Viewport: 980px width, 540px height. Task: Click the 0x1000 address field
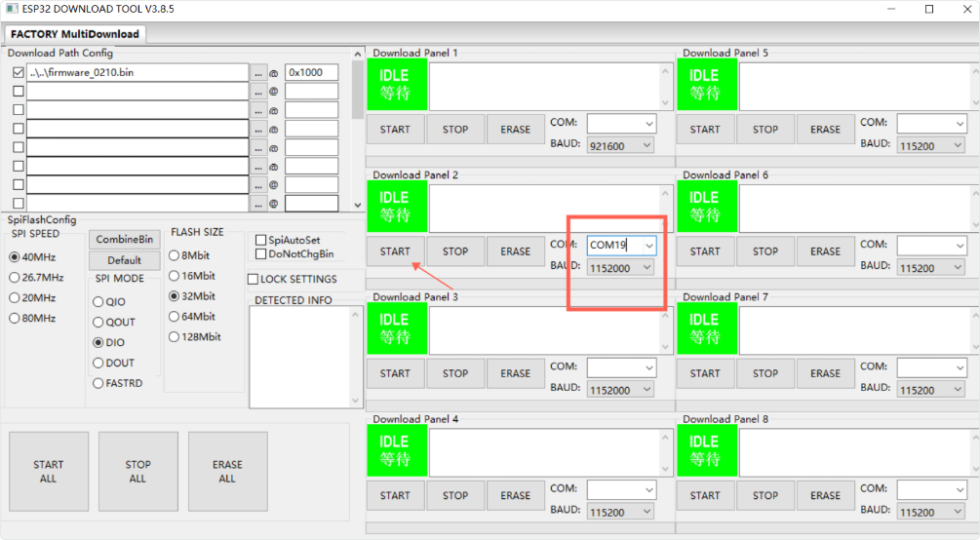312,72
